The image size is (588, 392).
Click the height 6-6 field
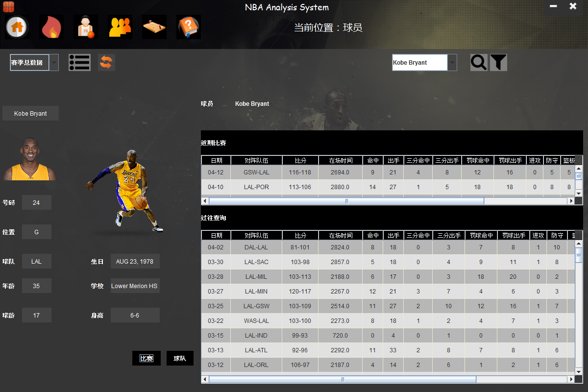(135, 315)
